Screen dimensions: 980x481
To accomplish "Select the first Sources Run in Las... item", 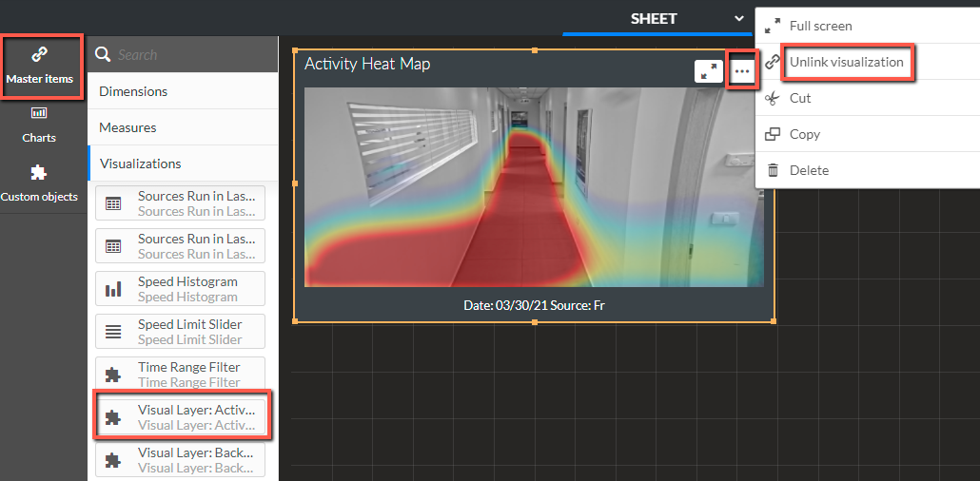I will 180,203.
